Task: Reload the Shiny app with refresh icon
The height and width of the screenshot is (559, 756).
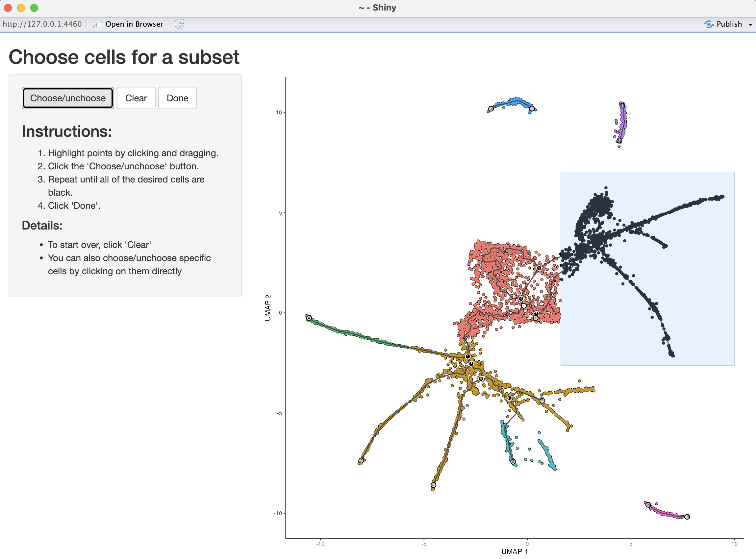Action: (x=179, y=24)
